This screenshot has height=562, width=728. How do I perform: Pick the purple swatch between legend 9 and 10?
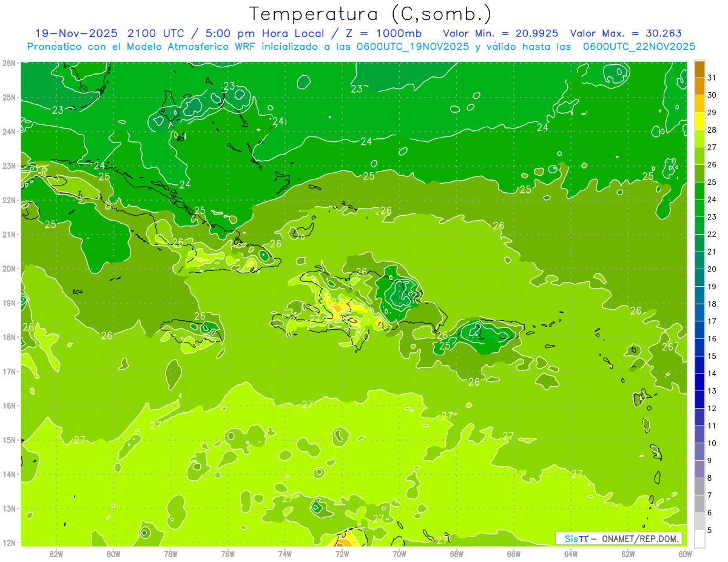point(699,452)
